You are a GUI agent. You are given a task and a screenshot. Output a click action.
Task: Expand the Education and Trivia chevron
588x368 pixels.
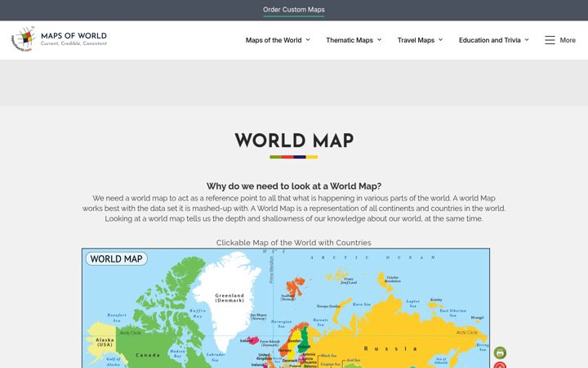527,39
